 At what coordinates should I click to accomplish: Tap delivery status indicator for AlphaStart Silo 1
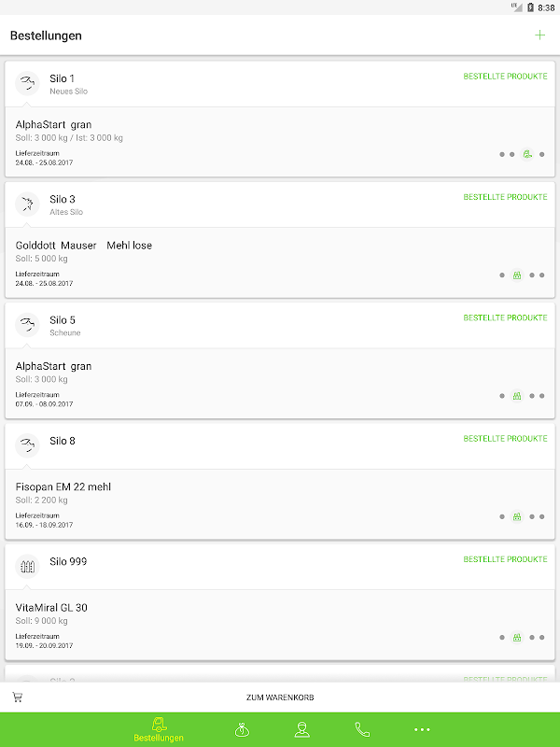point(527,154)
